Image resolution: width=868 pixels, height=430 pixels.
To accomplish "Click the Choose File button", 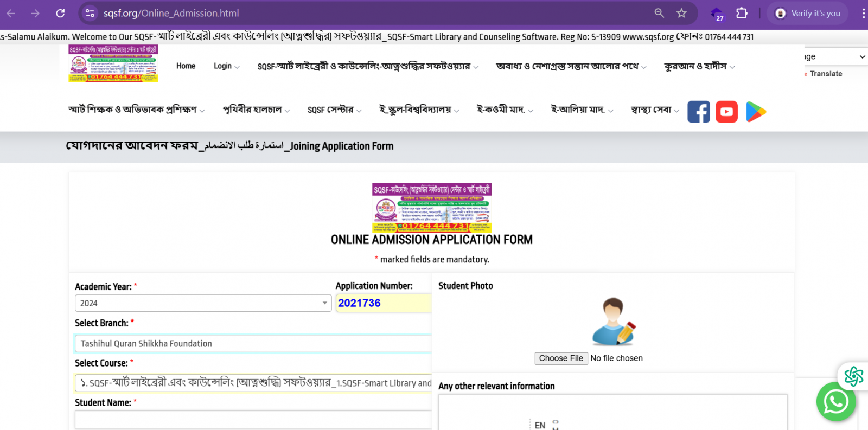I will pos(561,358).
